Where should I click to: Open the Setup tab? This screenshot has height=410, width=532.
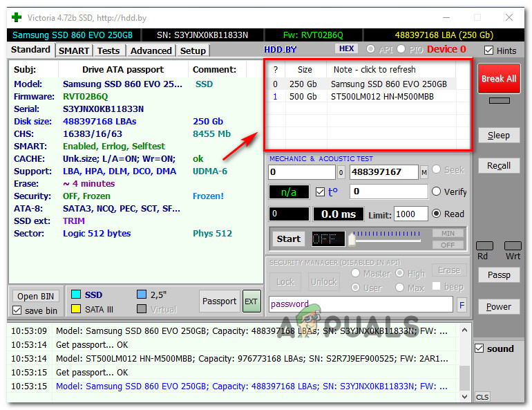(193, 51)
